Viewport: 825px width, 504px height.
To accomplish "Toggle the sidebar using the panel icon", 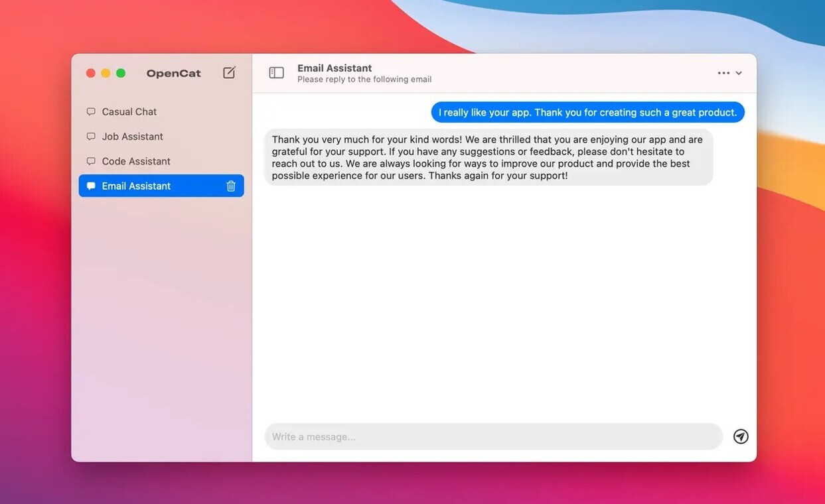I will click(x=276, y=72).
